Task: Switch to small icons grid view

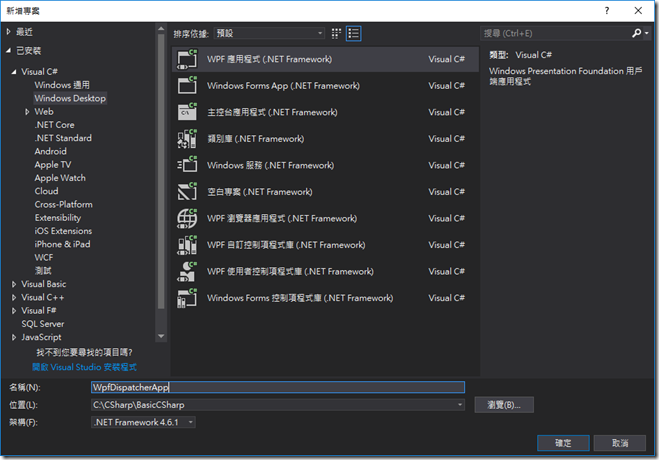Action: click(336, 34)
